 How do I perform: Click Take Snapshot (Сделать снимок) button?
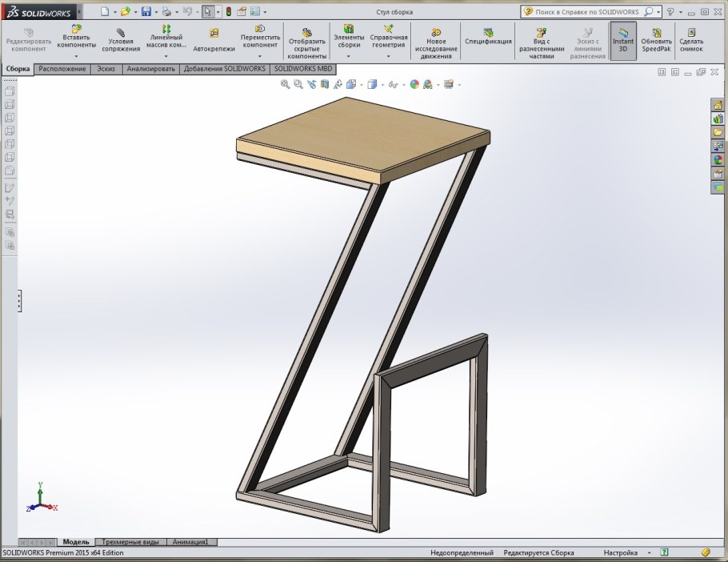point(690,40)
